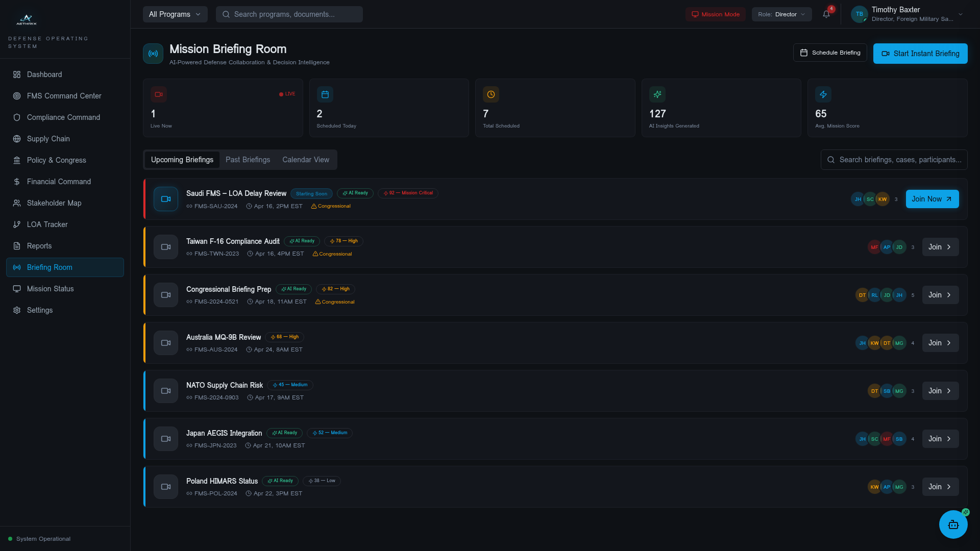Expand the All Programs dropdown
Viewport: 980px width, 551px height.
[x=175, y=14]
